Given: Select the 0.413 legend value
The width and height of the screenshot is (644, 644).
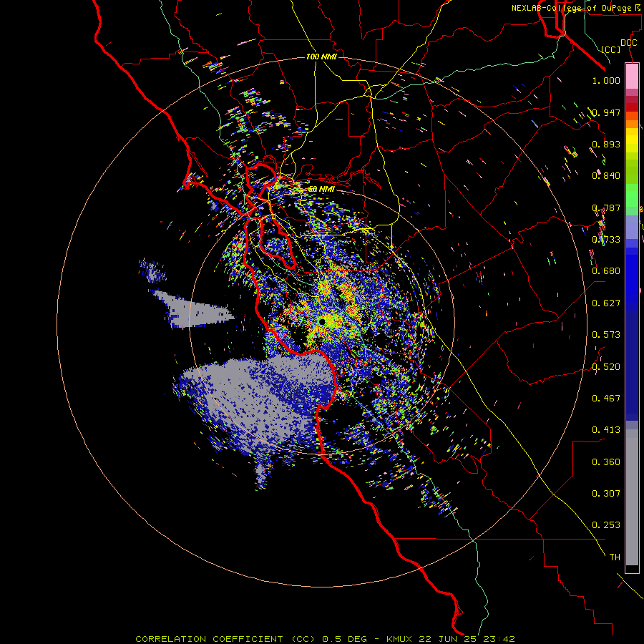Looking at the screenshot, I should pyautogui.click(x=606, y=429).
